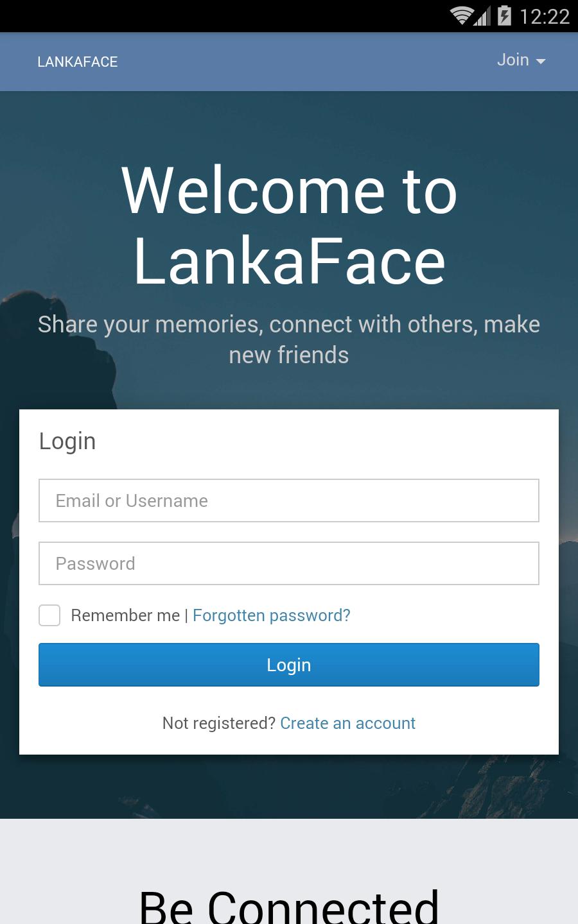Focus the Email or Username field
This screenshot has width=578, height=924.
(289, 501)
